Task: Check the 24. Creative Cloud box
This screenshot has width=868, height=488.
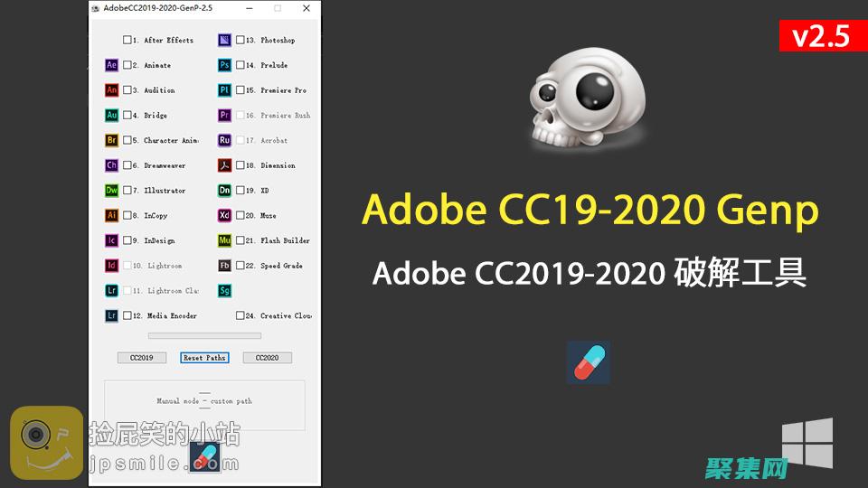Action: (241, 316)
